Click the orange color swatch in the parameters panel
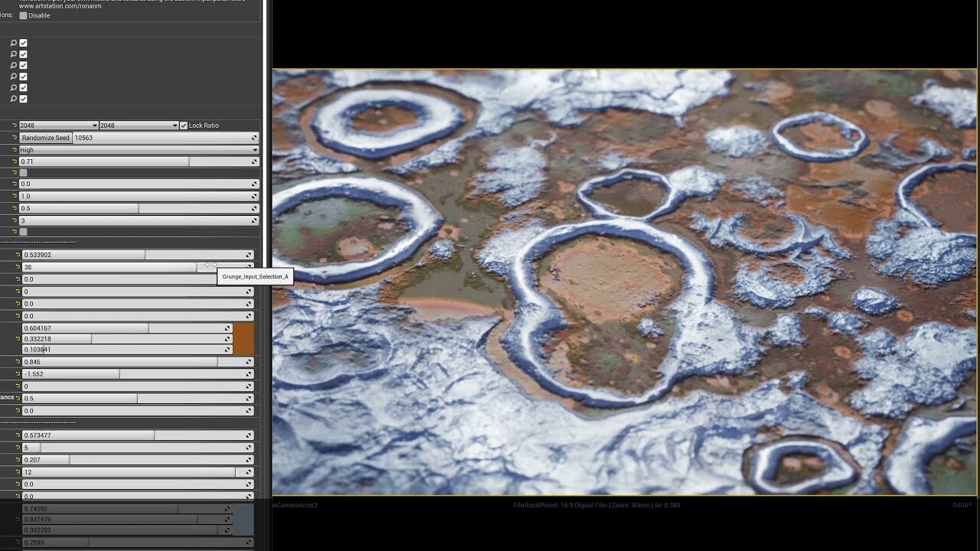The image size is (980, 551). tap(245, 338)
